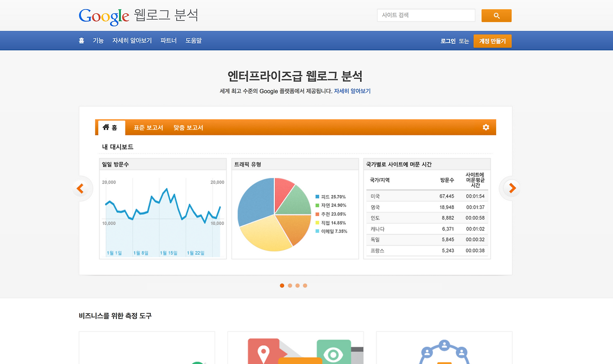Click the 내 대시보드 heading

[x=118, y=147]
